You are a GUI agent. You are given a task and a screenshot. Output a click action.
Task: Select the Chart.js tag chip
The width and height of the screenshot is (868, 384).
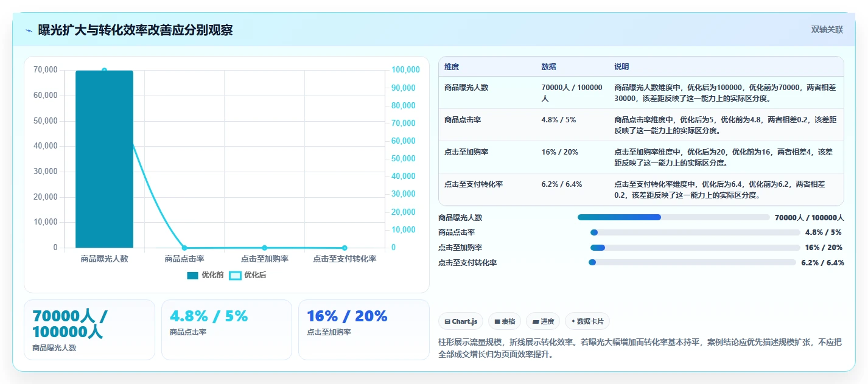[461, 321]
